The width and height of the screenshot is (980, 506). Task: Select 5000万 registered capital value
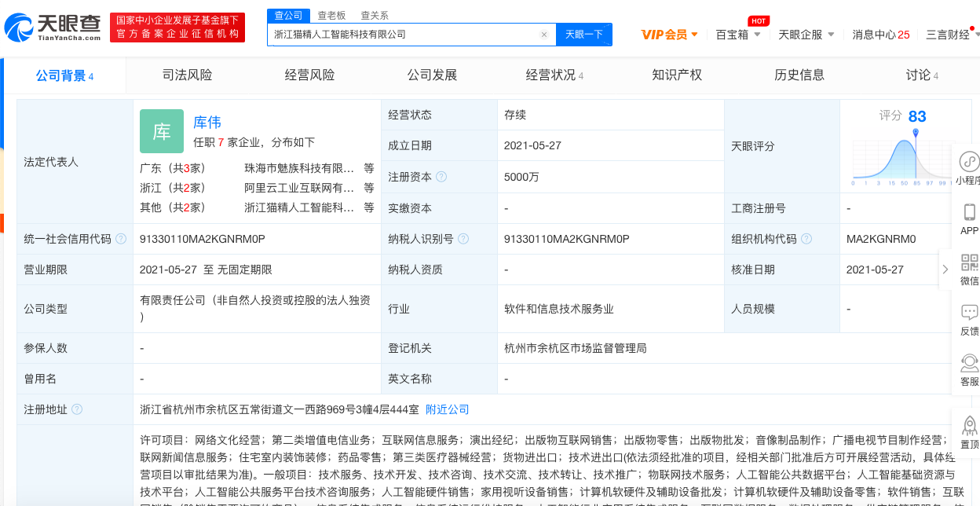click(x=522, y=177)
